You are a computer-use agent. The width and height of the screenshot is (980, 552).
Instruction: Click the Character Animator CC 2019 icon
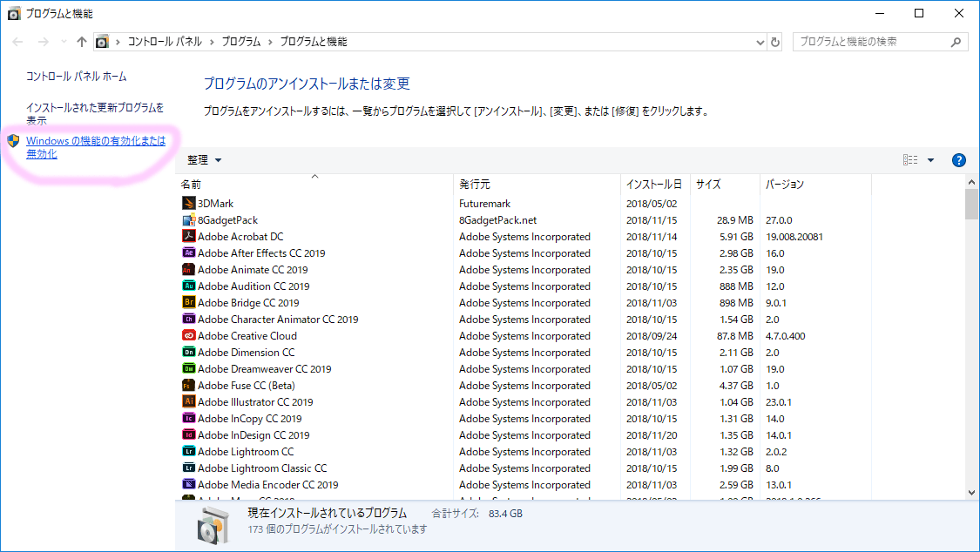[x=188, y=319]
